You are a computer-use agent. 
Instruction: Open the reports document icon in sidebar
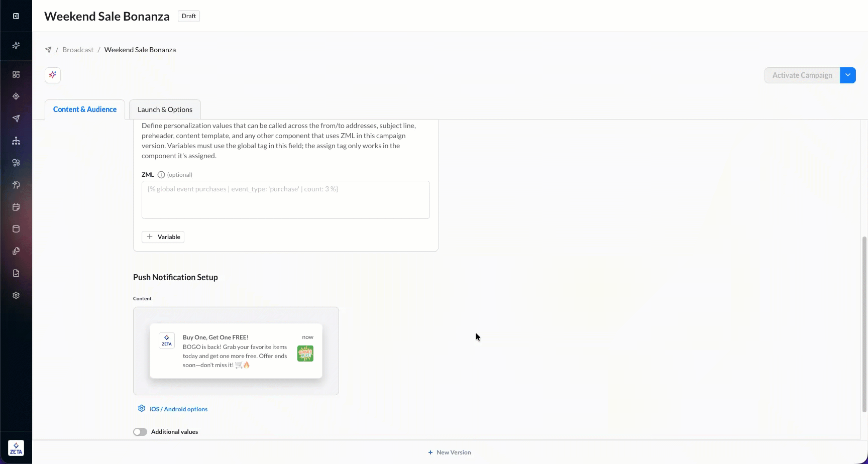tap(16, 273)
